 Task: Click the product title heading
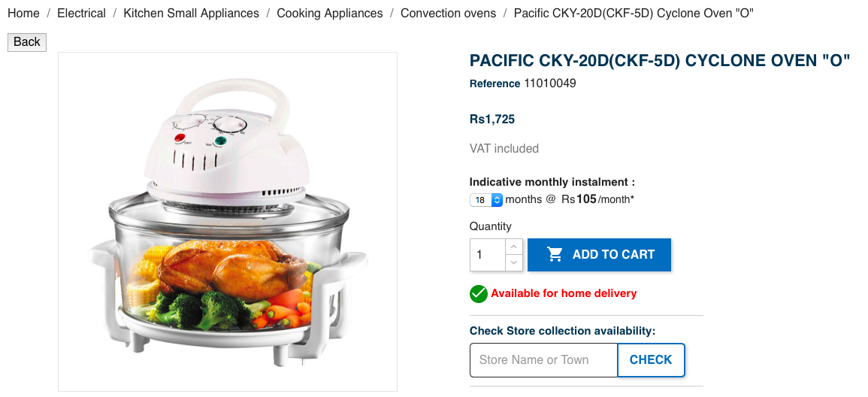click(659, 60)
